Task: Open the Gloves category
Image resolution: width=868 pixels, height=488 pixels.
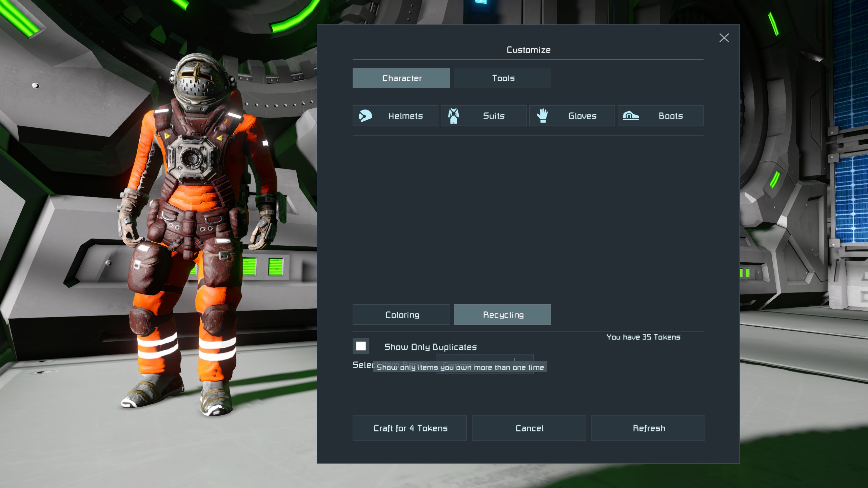Action: (582, 116)
